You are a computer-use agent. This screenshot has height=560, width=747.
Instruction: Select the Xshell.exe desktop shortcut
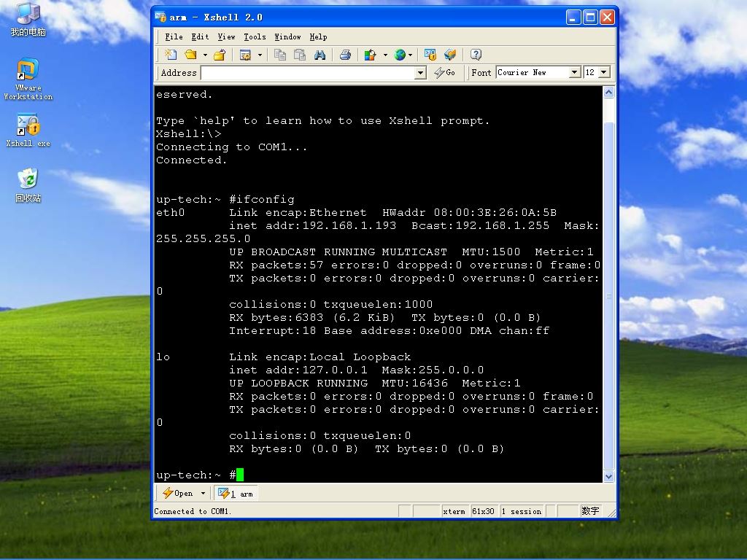click(28, 130)
